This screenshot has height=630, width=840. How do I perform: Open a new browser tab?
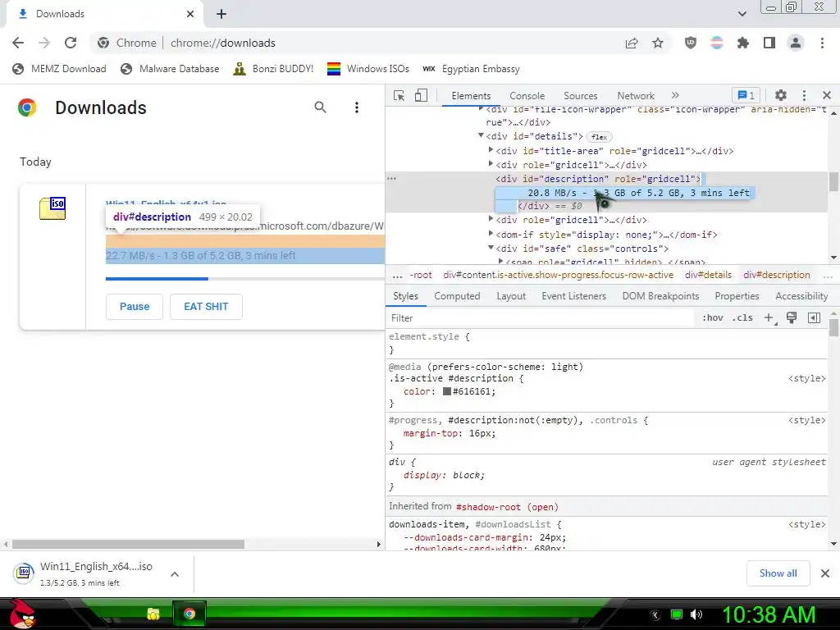point(221,15)
